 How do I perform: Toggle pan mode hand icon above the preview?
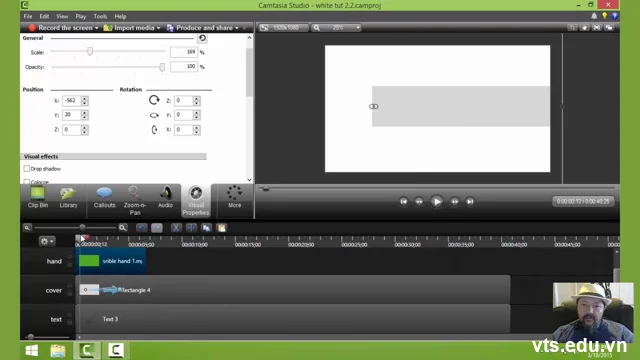(x=585, y=27)
